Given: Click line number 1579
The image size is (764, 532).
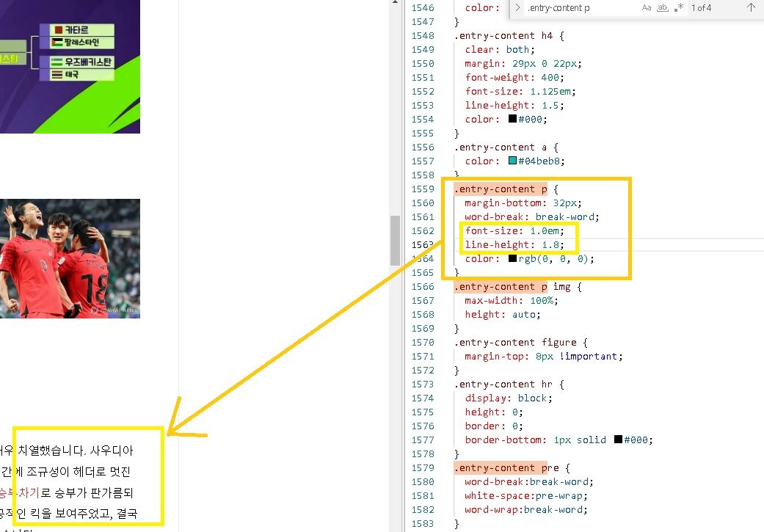Looking at the screenshot, I should point(423,467).
